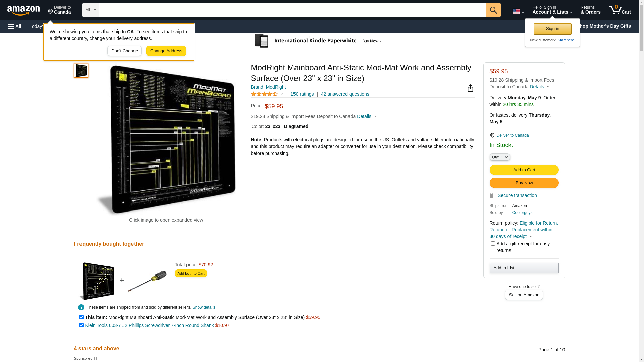
Task: Click the Change Address button
Action: coord(166,51)
